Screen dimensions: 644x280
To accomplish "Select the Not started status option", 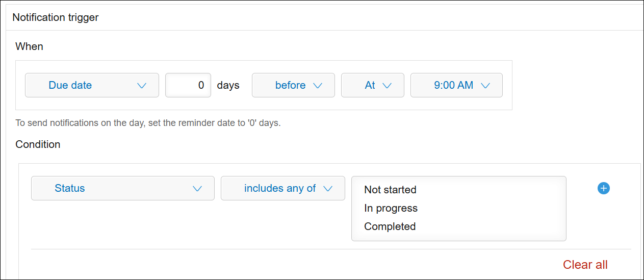I will [390, 190].
